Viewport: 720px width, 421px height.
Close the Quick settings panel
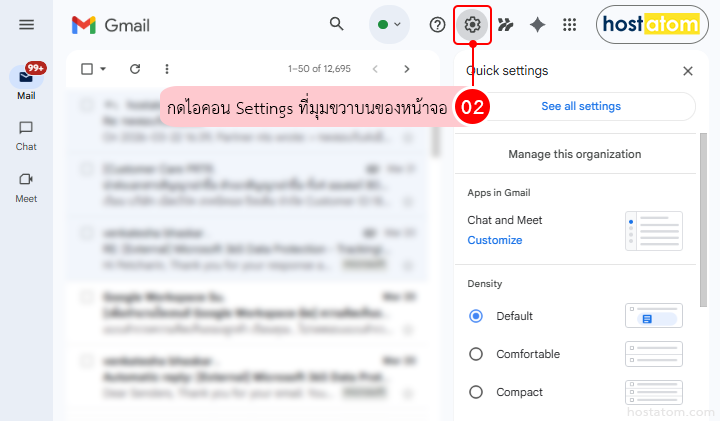tap(687, 71)
